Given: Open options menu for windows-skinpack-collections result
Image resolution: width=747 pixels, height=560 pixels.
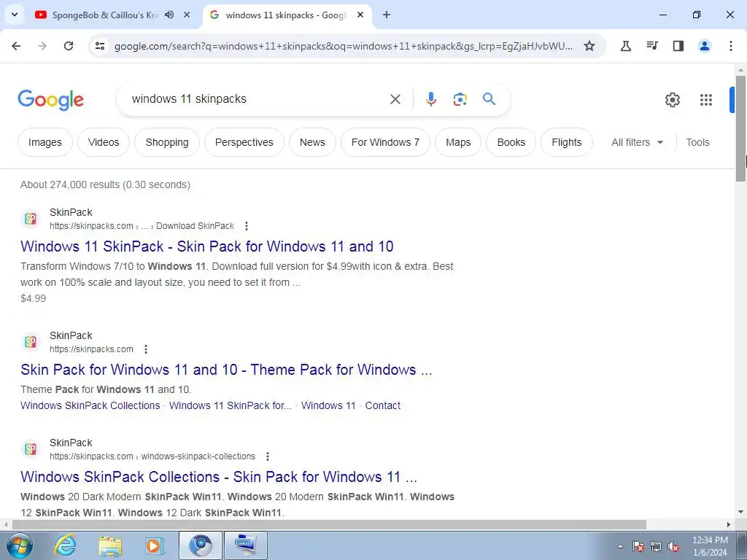Looking at the screenshot, I should pos(268,456).
